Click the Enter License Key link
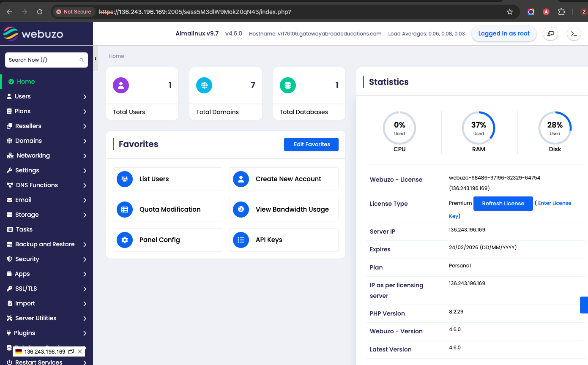Viewport: 588px width, 365px height. pyautogui.click(x=554, y=203)
